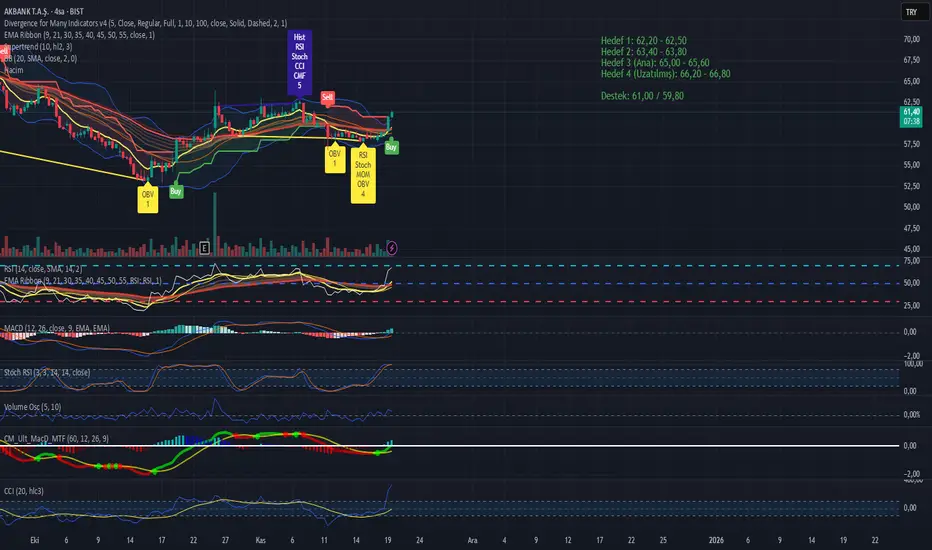Select the BB (20, SMA, close, 2, 0) legend
The width and height of the screenshot is (932, 550).
point(40,58)
